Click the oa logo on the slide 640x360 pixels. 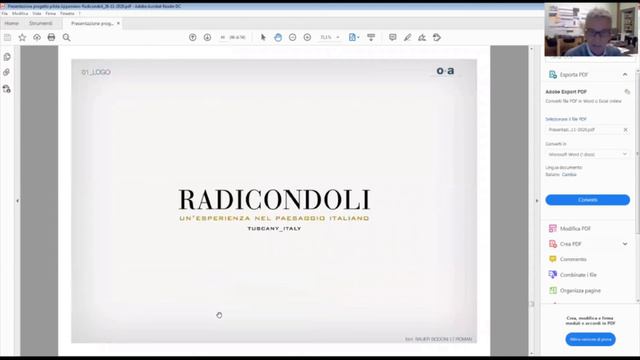tap(445, 71)
